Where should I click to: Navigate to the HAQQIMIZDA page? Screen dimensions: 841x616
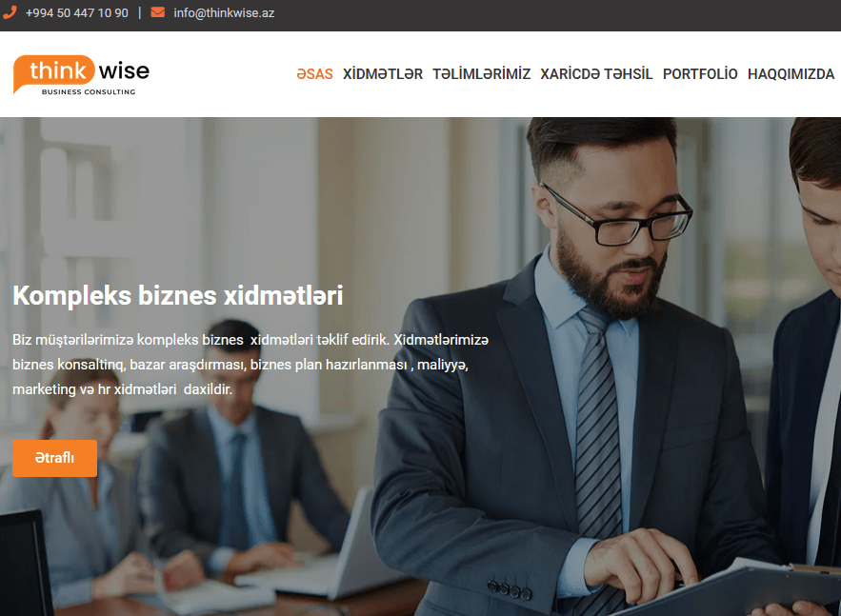pos(791,74)
